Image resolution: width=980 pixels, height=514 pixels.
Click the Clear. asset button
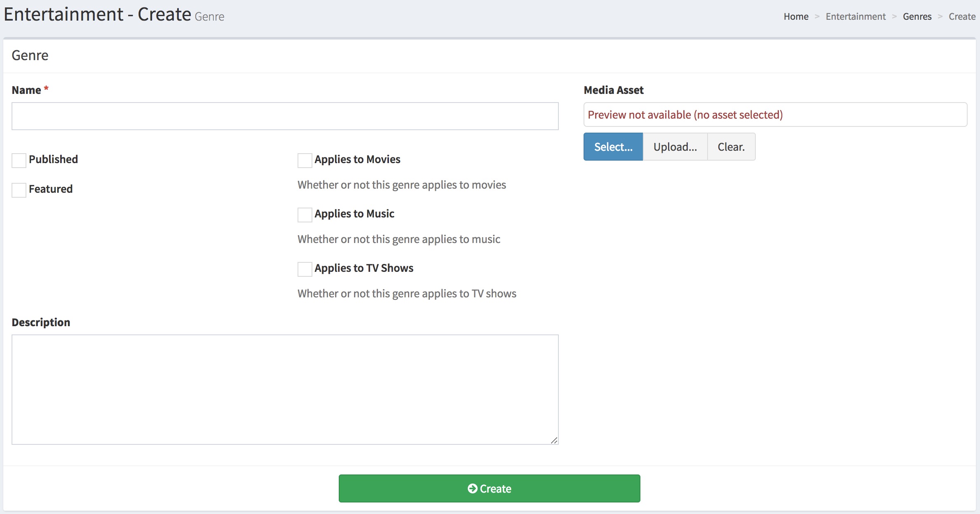pos(731,147)
